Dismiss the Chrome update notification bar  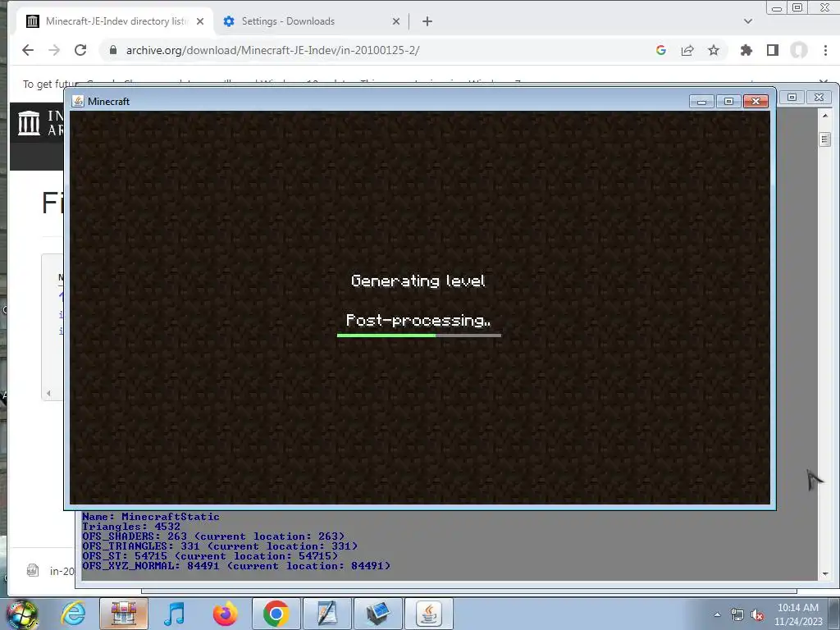824,82
